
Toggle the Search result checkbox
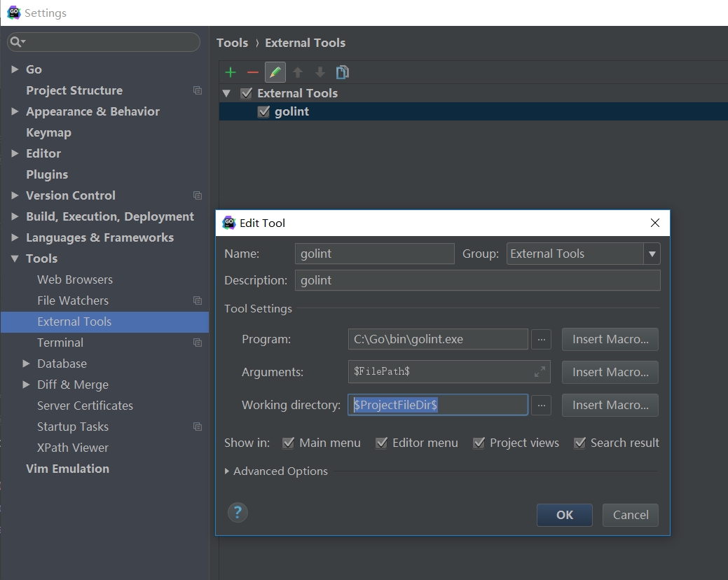click(579, 443)
